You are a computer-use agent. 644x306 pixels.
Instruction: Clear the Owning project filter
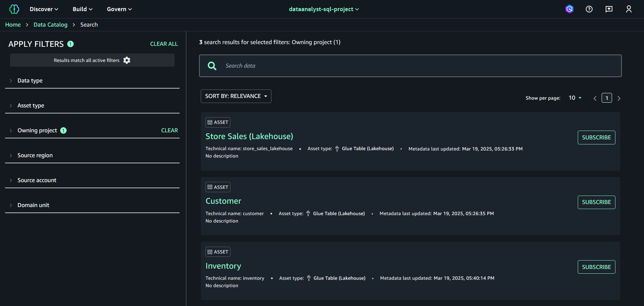point(169,131)
